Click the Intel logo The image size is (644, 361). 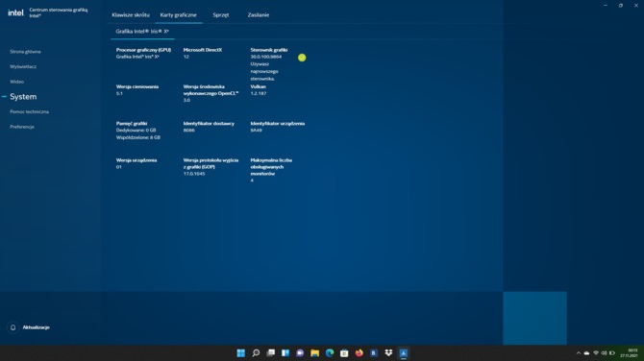pos(15,12)
